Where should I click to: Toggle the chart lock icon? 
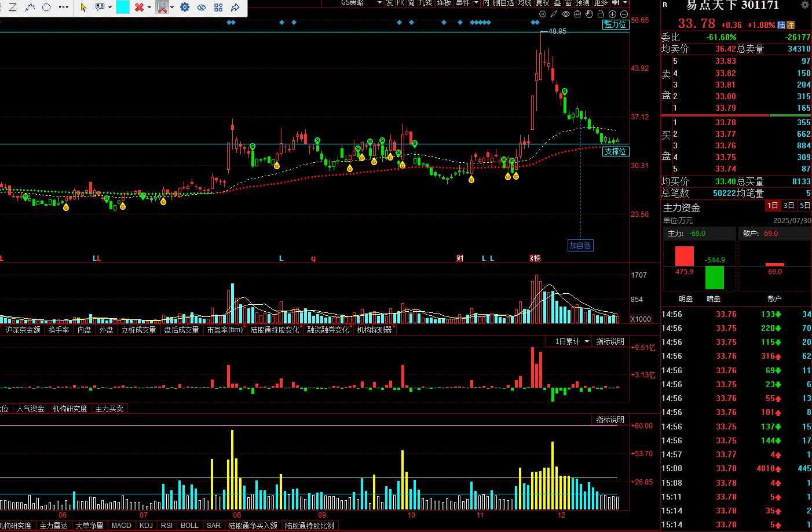click(x=601, y=14)
